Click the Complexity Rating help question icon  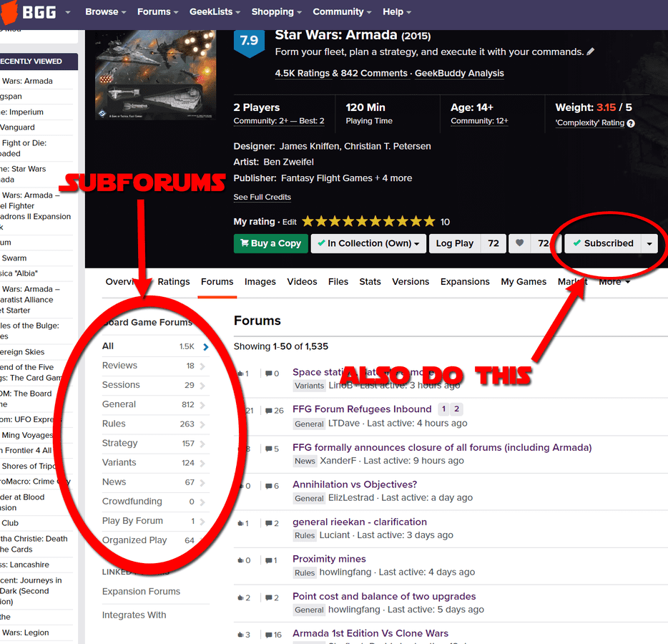click(x=631, y=123)
